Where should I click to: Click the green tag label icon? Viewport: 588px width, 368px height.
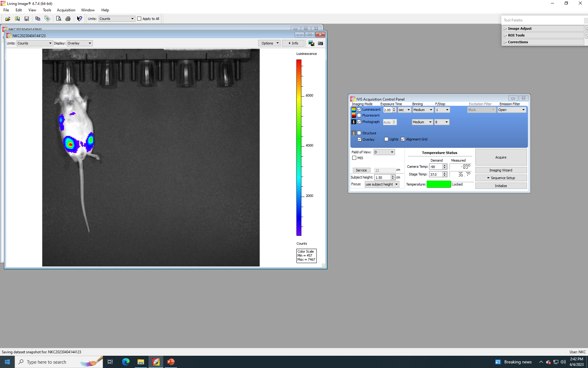point(47,19)
